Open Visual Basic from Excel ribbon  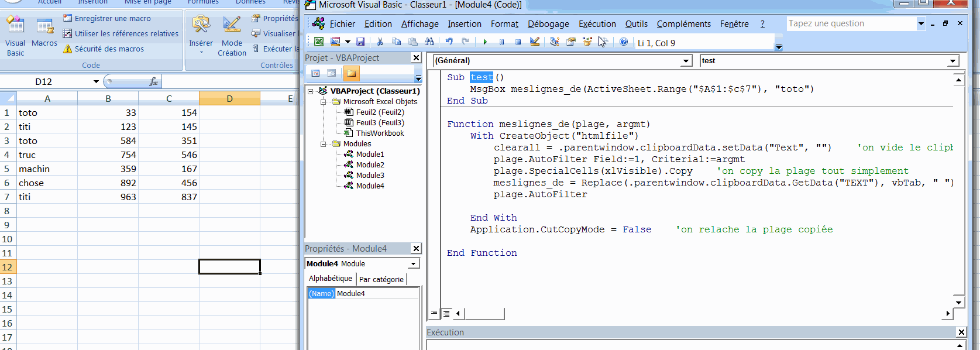click(15, 36)
